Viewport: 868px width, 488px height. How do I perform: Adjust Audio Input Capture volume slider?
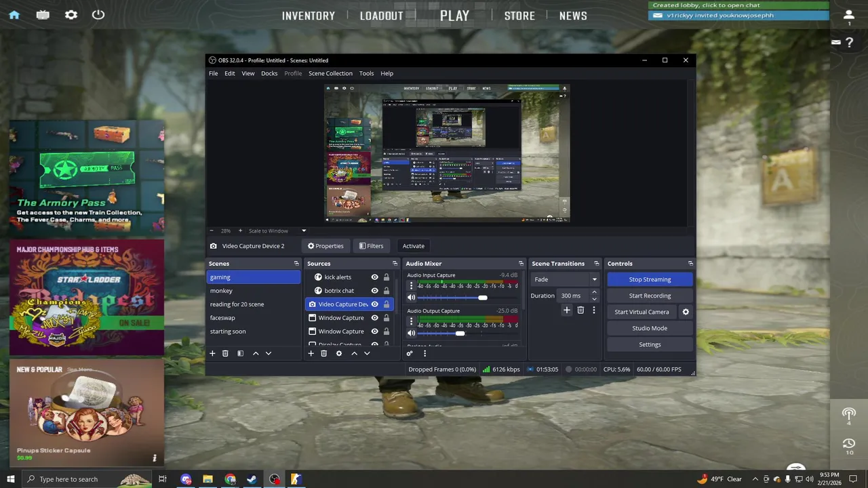482,298
